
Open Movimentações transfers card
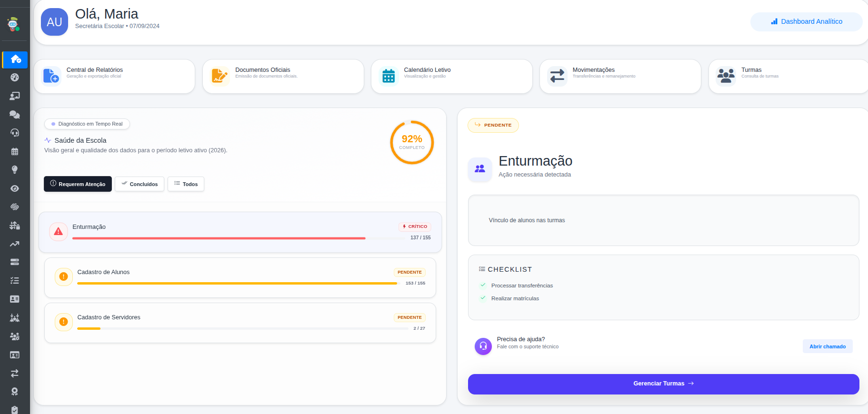pyautogui.click(x=620, y=76)
